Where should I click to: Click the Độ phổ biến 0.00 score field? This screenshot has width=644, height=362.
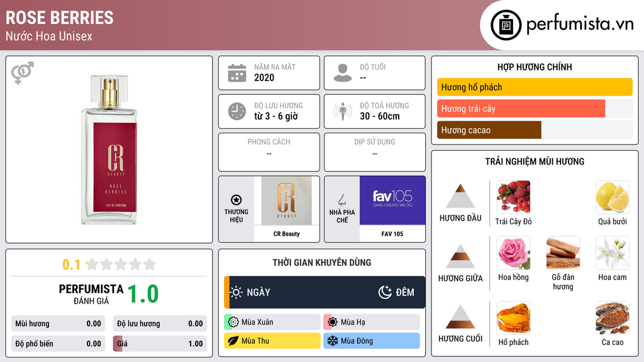tap(58, 344)
